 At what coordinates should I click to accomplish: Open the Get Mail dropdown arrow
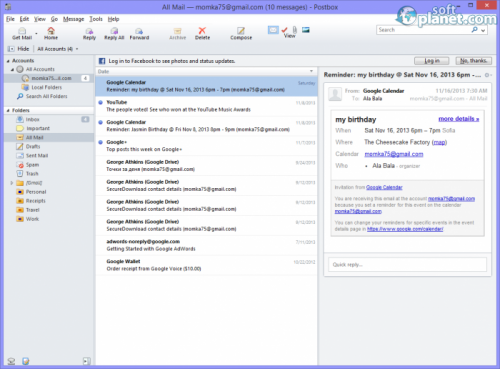click(36, 34)
